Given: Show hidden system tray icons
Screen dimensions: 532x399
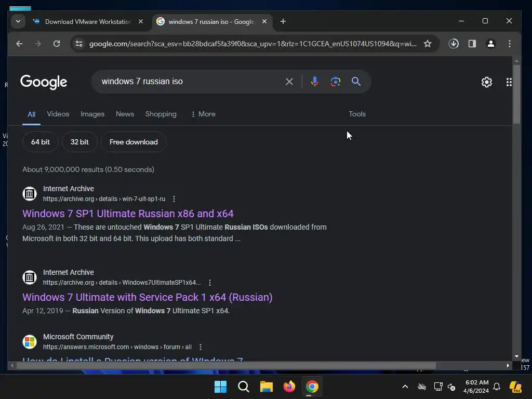Looking at the screenshot, I should coord(405,387).
